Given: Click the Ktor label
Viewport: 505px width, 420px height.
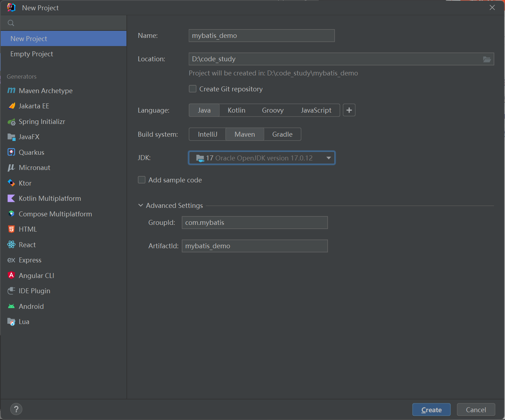Looking at the screenshot, I should pos(25,183).
